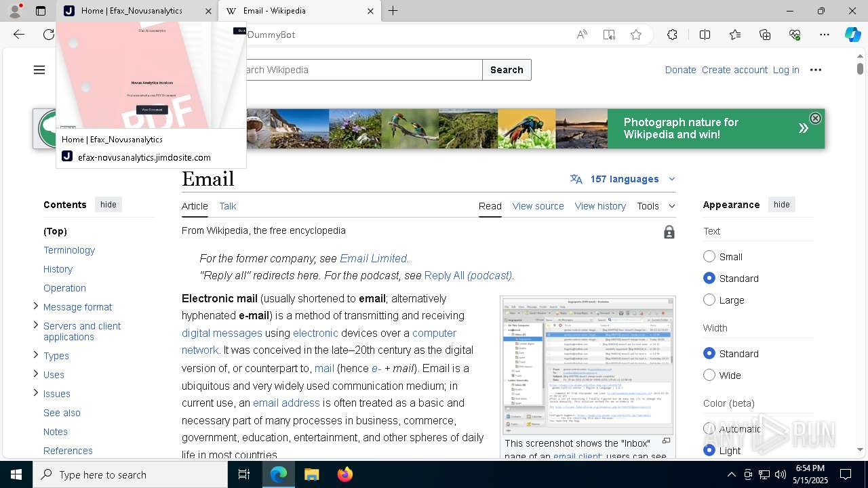Image resolution: width=868 pixels, height=488 pixels.
Task: Open the Terminology contents link
Action: click(69, 250)
